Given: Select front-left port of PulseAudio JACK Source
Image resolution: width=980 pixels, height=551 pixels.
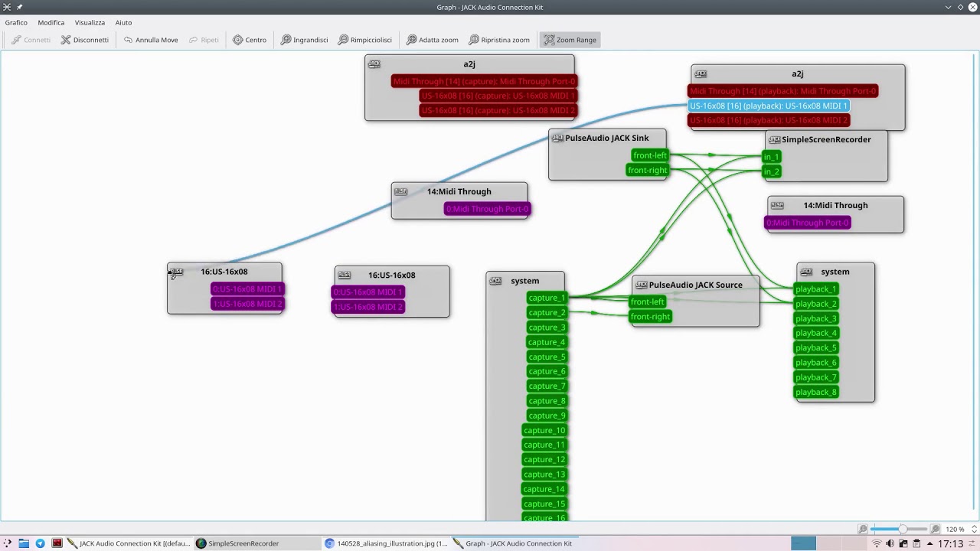Looking at the screenshot, I should coord(648,302).
